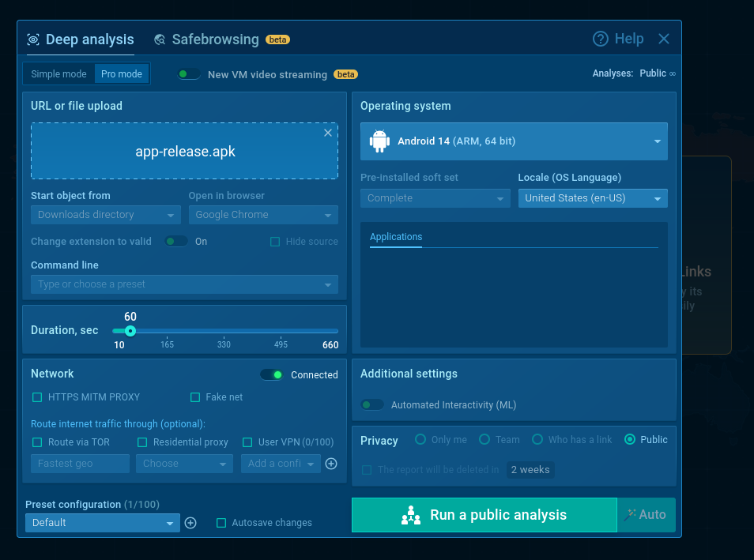Enable Automated Interactivity (ML) toggle
The width and height of the screenshot is (754, 560).
tap(372, 405)
